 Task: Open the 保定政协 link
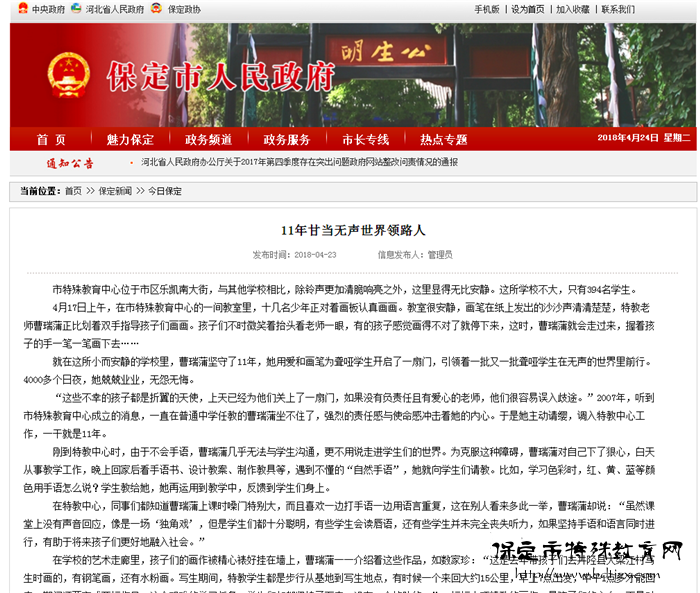(x=182, y=9)
